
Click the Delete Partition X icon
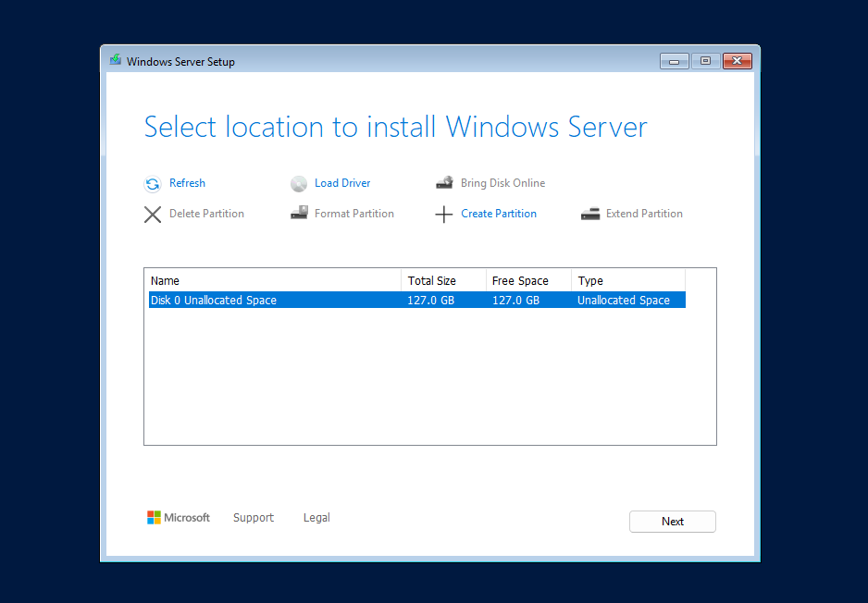click(x=153, y=214)
